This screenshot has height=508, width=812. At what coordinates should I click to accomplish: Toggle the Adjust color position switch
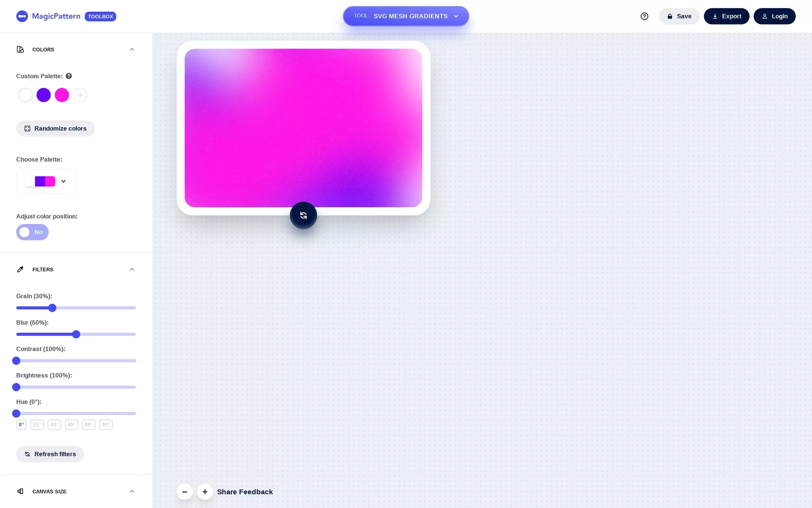coord(32,232)
